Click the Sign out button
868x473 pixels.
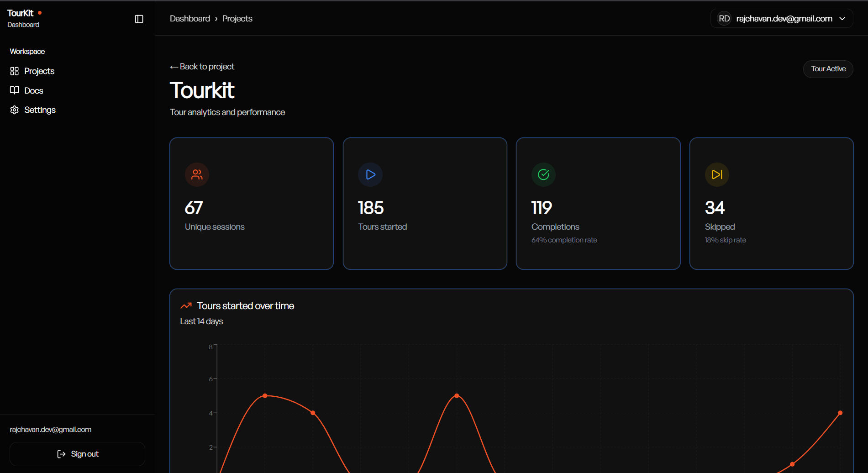pyautogui.click(x=78, y=454)
